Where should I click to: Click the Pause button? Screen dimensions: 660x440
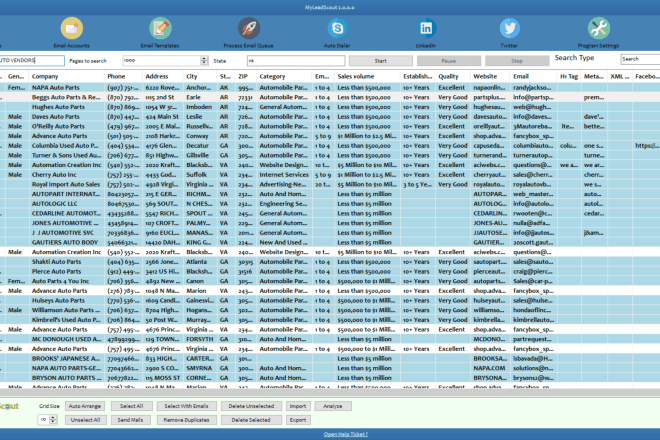[449, 61]
